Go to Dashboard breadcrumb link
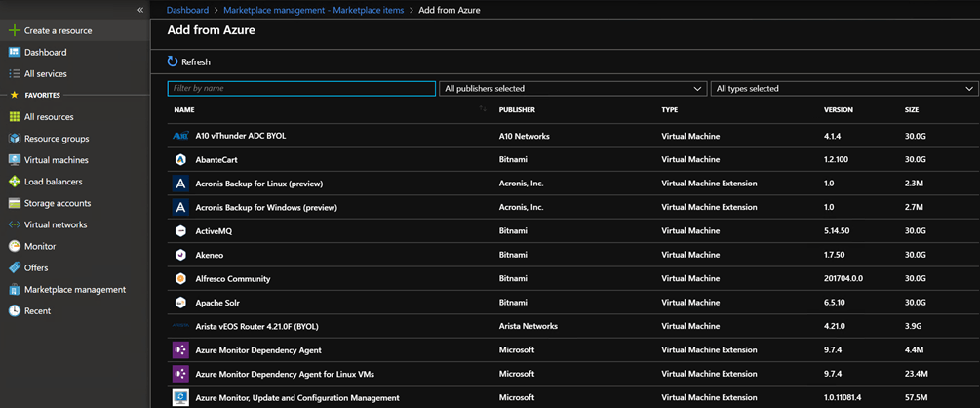The image size is (980, 408). point(187,10)
